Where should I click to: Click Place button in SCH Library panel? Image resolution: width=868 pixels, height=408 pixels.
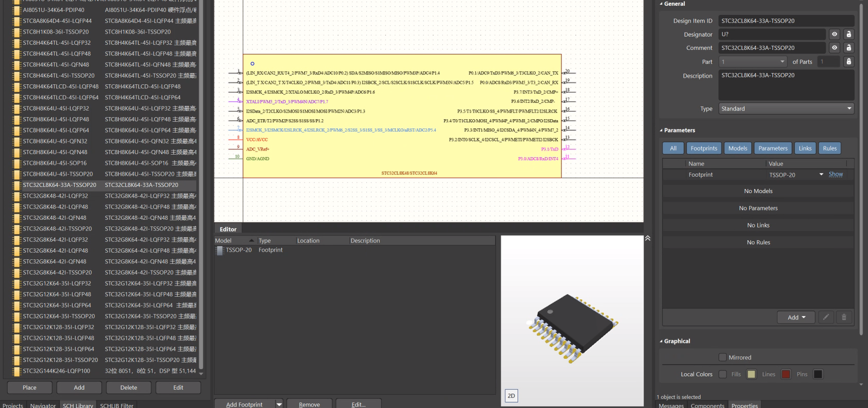point(30,387)
